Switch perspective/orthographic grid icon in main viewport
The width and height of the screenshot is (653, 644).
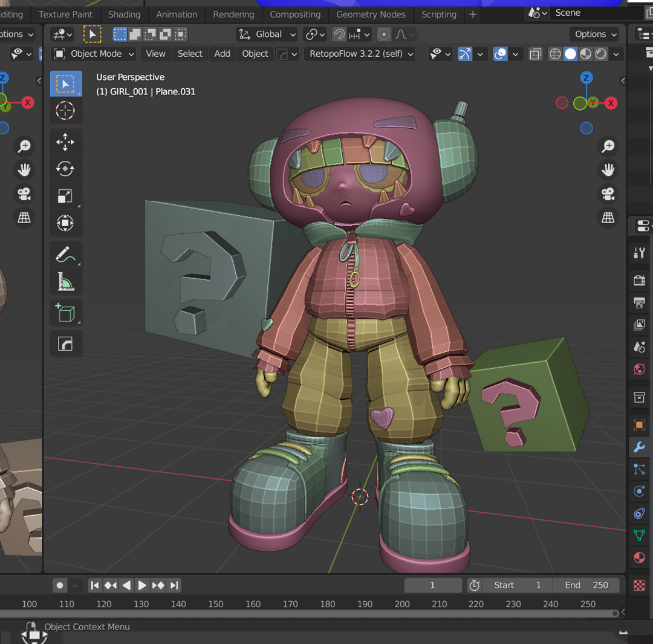click(x=608, y=218)
